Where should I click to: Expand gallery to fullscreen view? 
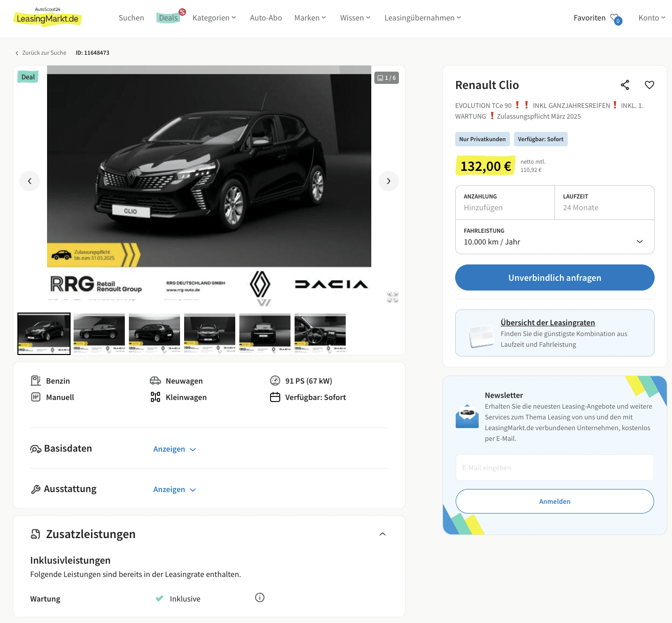pyautogui.click(x=393, y=297)
